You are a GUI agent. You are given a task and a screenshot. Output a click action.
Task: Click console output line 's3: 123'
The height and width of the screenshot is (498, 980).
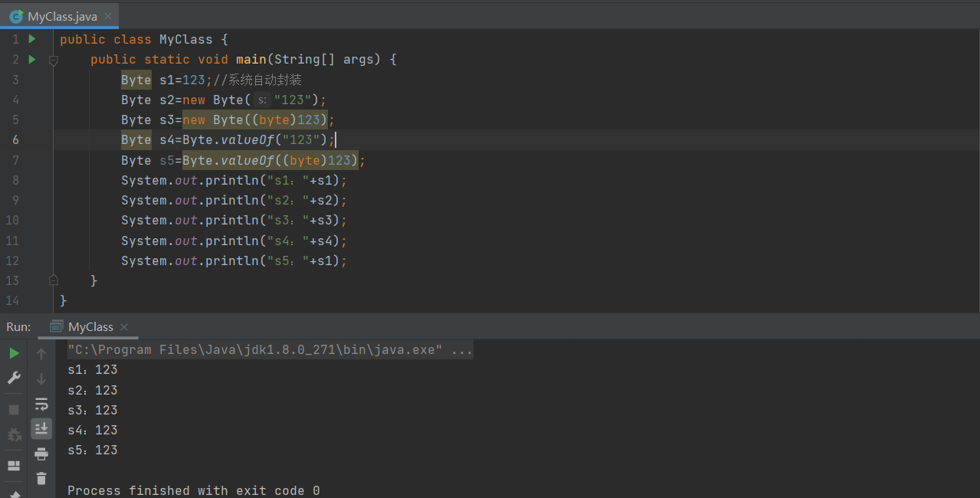tap(93, 411)
